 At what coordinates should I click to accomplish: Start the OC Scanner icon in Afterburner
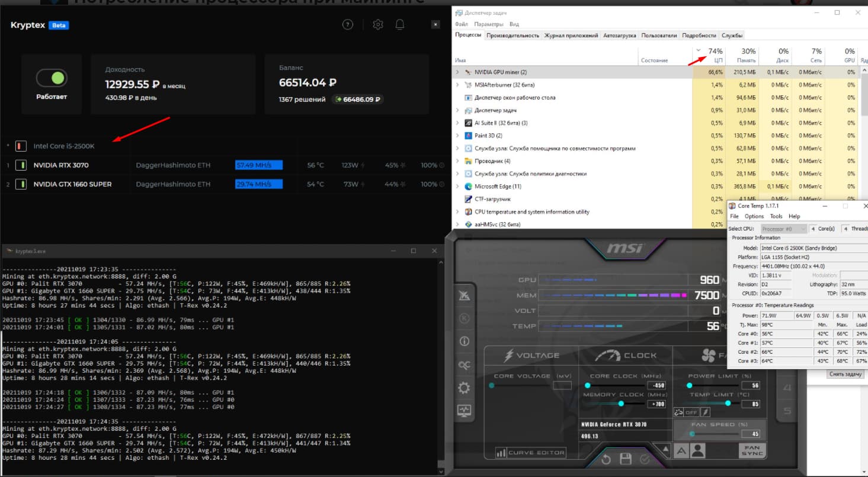[x=464, y=364]
